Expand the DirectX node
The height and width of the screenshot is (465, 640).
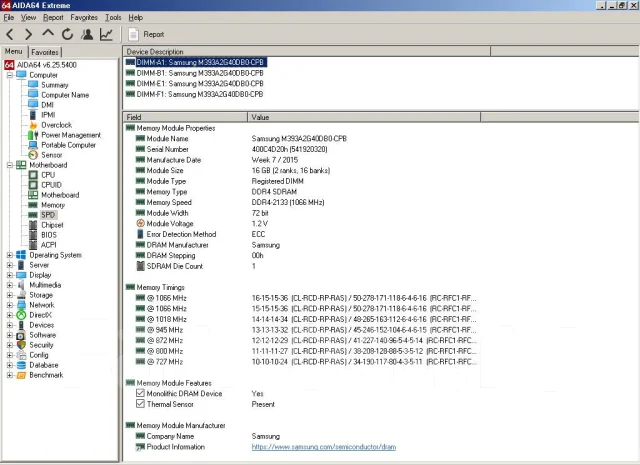pyautogui.click(x=10, y=315)
